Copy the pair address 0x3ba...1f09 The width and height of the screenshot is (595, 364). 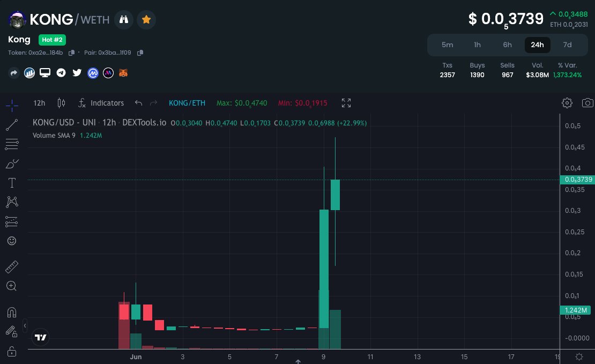click(140, 53)
